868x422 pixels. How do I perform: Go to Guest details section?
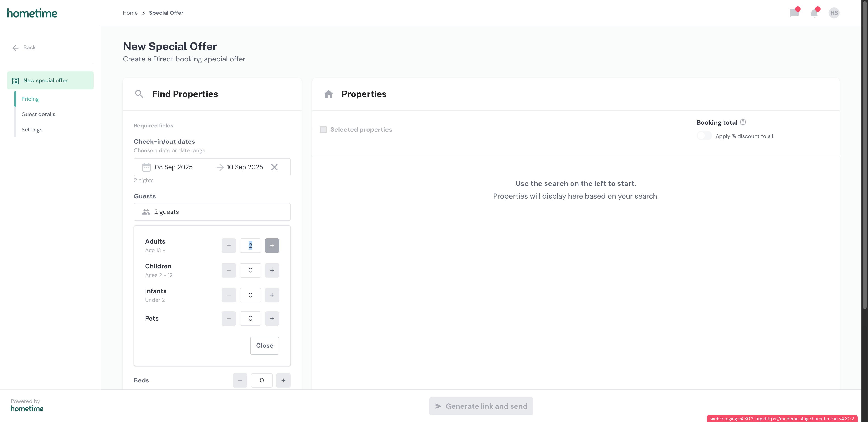(x=38, y=114)
